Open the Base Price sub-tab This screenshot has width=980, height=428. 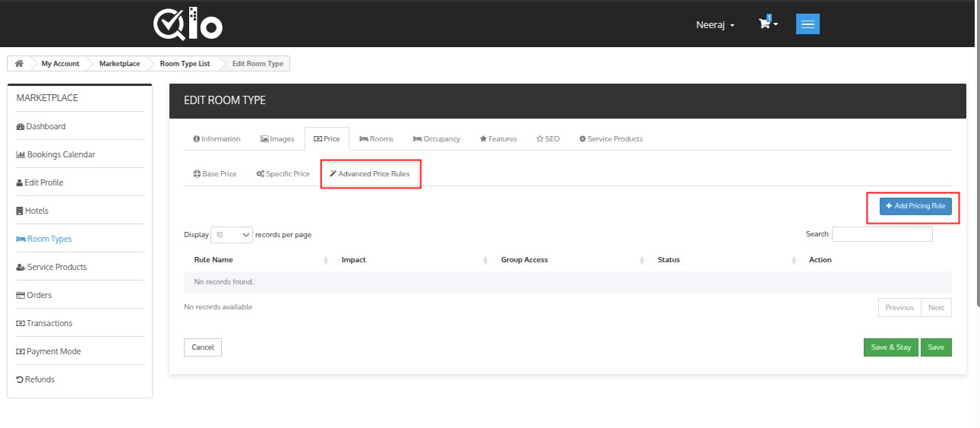215,174
